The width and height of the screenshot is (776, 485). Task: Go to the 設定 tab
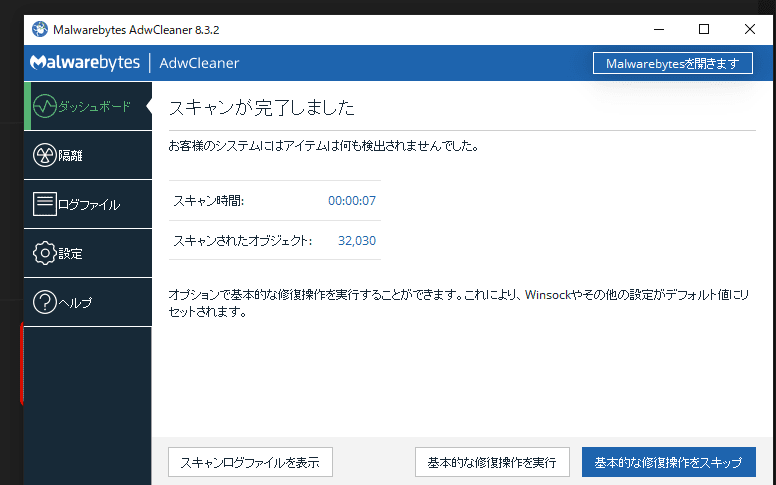[x=88, y=253]
